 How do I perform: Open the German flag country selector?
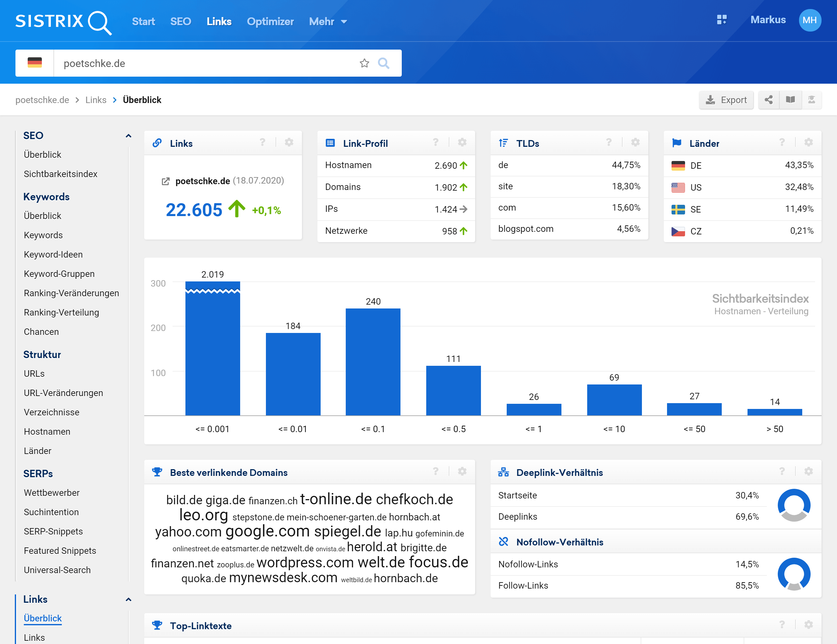[x=34, y=63]
